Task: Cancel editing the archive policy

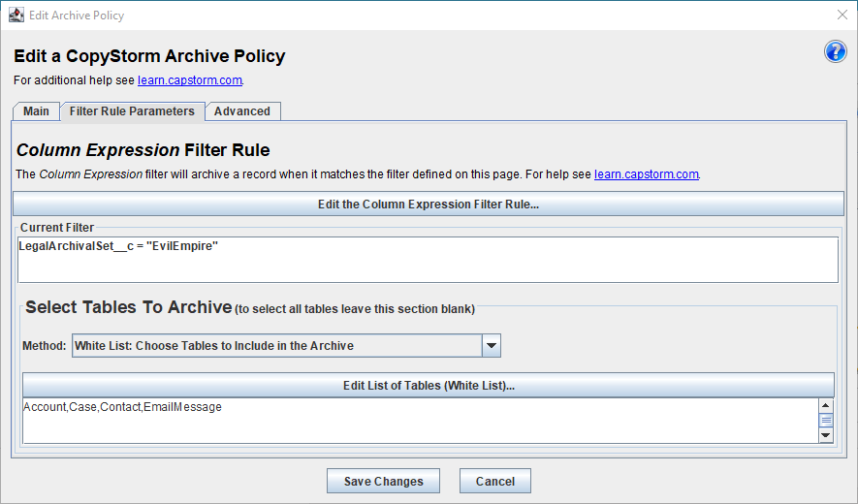Action: tap(495, 481)
